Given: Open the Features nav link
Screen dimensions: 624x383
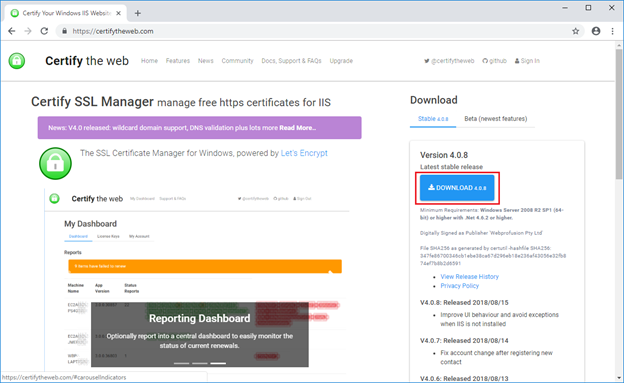Looking at the screenshot, I should [x=178, y=61].
